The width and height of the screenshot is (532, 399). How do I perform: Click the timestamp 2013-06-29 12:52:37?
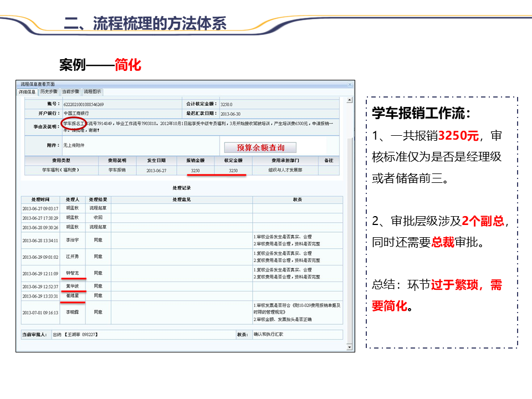(40, 287)
